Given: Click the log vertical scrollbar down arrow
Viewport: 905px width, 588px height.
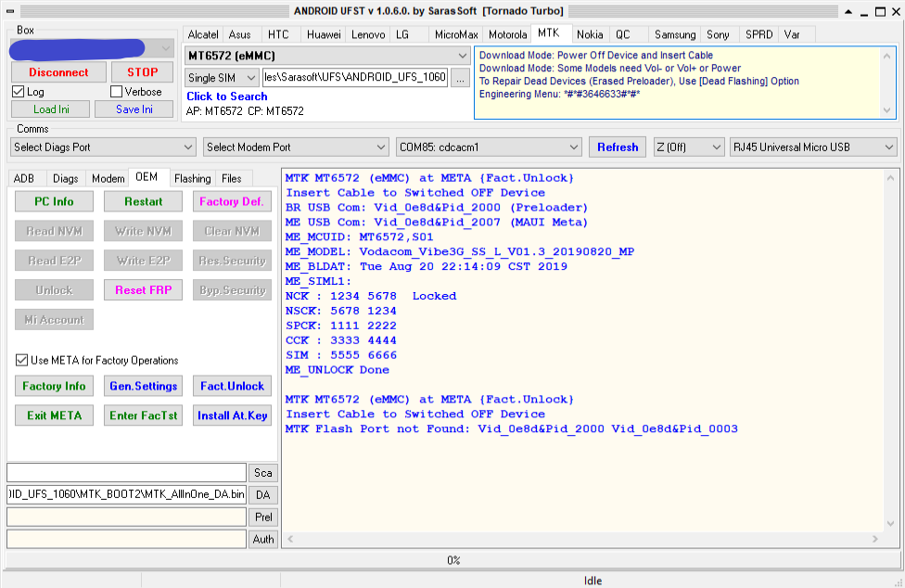Looking at the screenshot, I should [890, 523].
